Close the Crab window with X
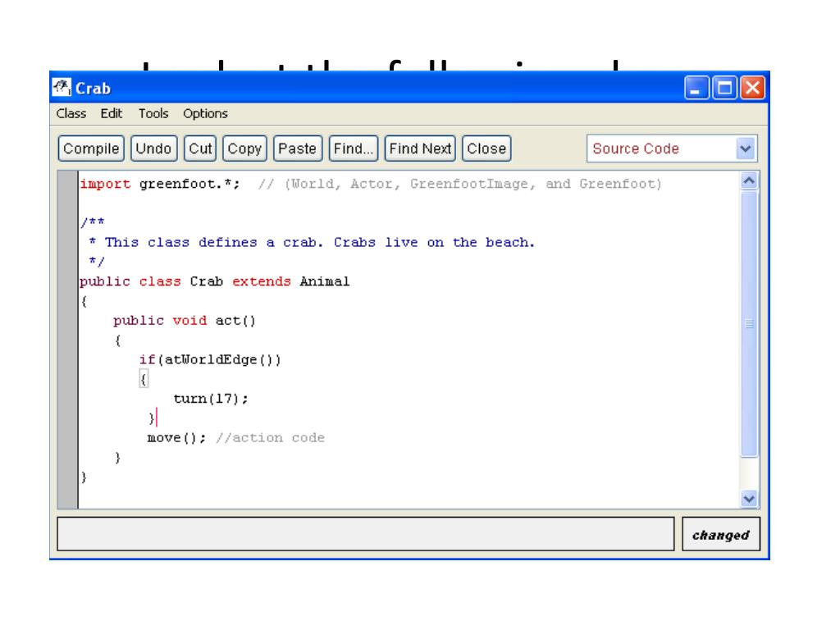The width and height of the screenshot is (840, 630). [752, 87]
